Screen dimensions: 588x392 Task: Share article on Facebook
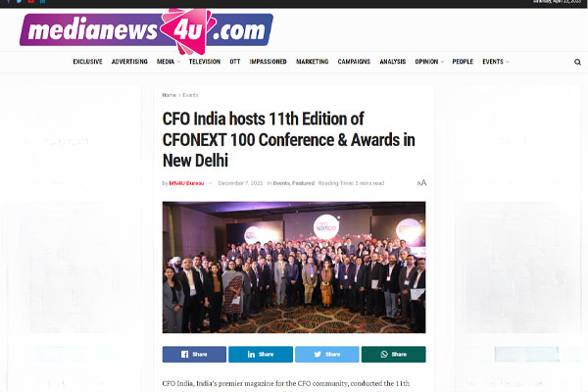pos(194,354)
